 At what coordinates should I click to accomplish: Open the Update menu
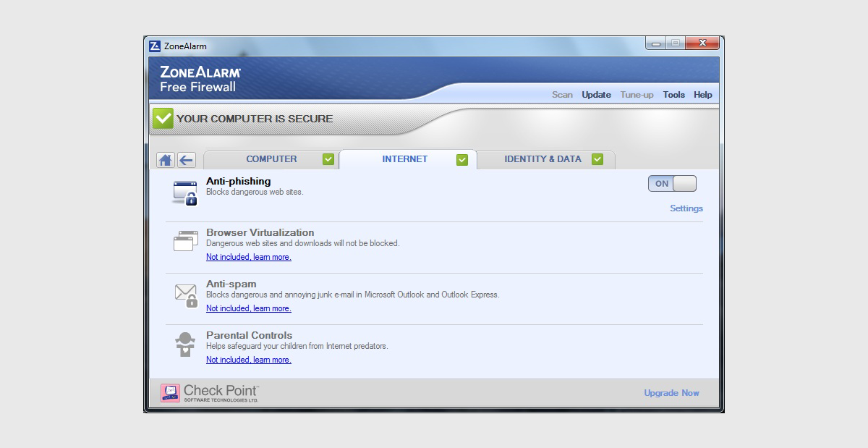coord(597,95)
